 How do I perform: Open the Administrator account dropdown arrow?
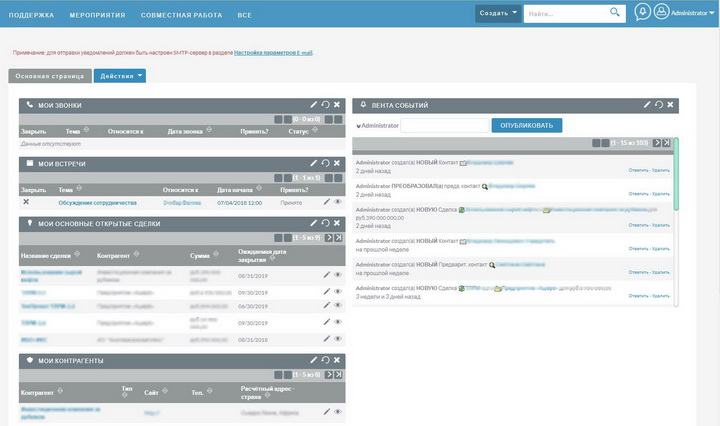712,13
